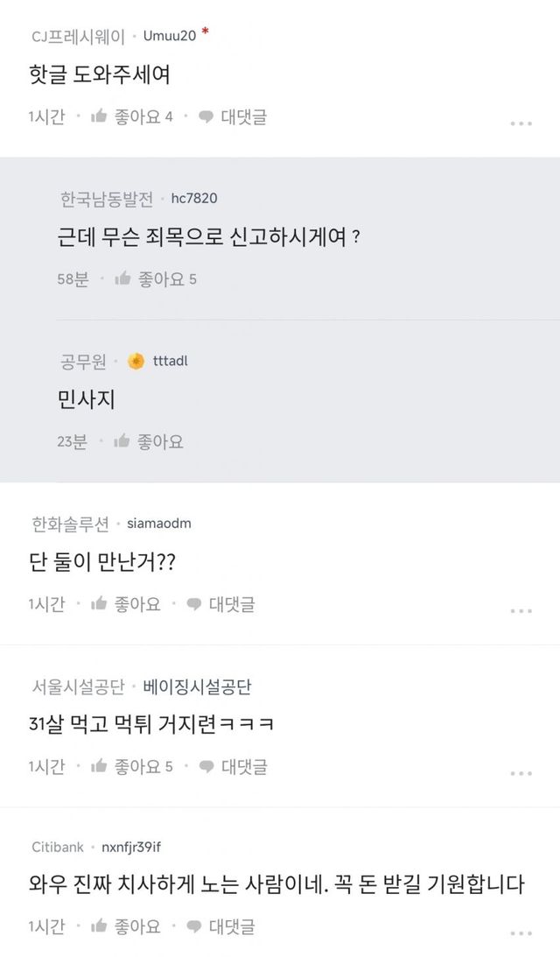Open Umuu20 user profile name

169,36
